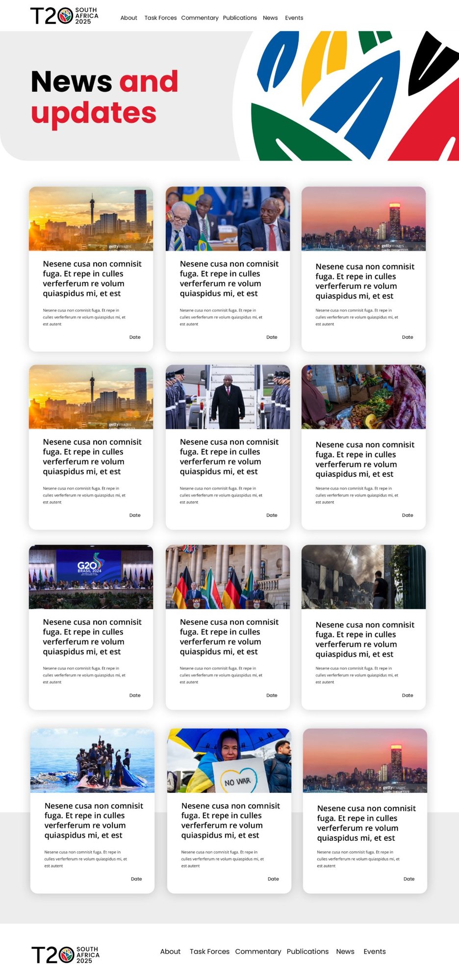
Task: Open About in the top navigation
Action: [129, 18]
